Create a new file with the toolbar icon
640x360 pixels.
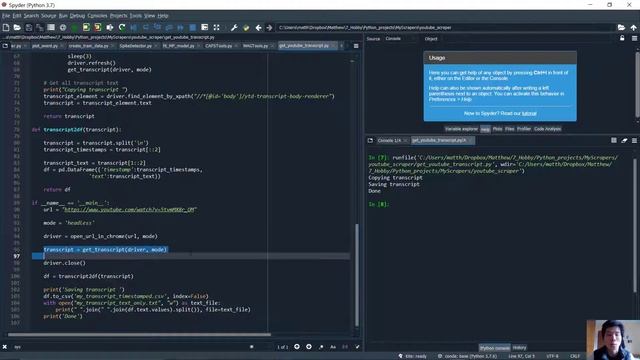tap(6, 27)
